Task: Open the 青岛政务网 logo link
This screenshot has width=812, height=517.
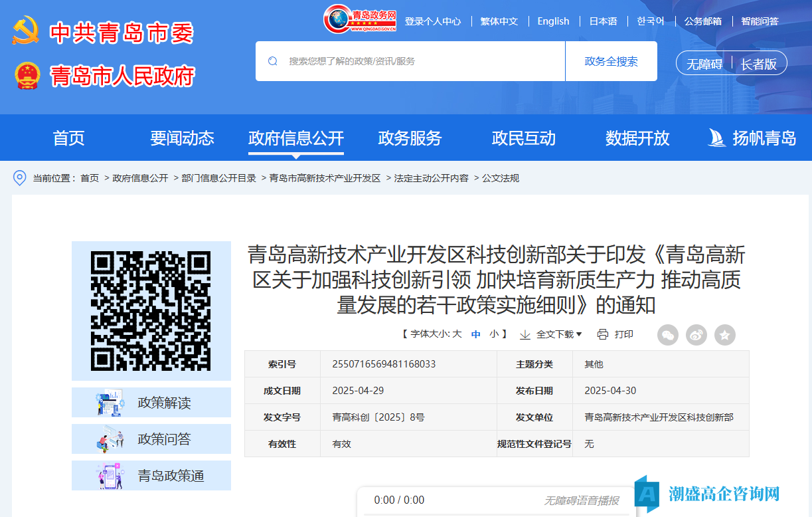Action: [361, 20]
